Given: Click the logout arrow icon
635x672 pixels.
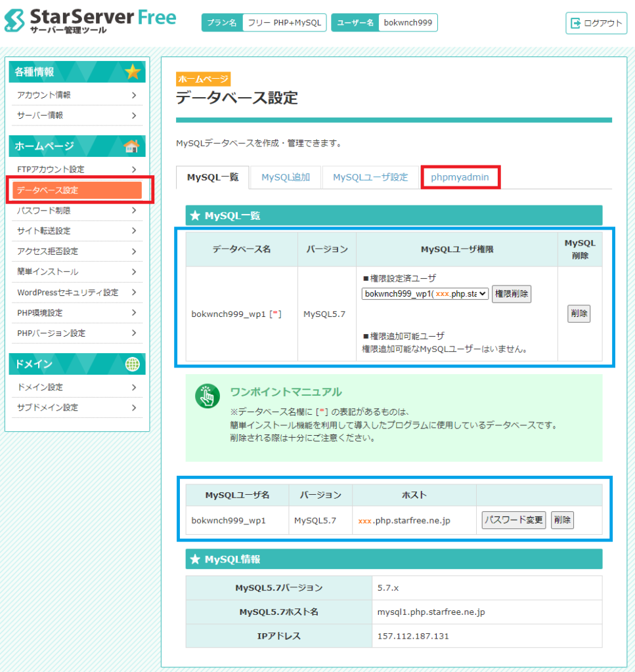Looking at the screenshot, I should pyautogui.click(x=575, y=23).
